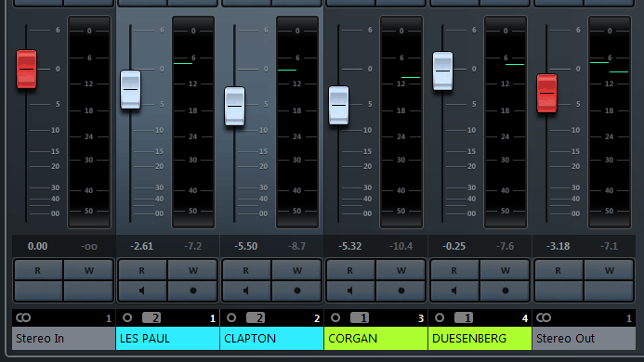Image resolution: width=644 pixels, height=362 pixels.
Task: Select the CLAPTON channel name
Action: (x=272, y=338)
